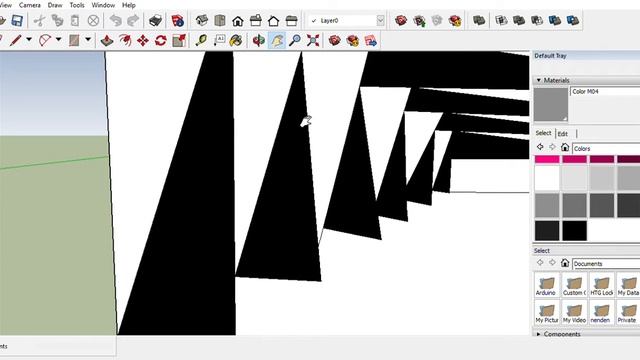Pick the bright pink color swatch

click(547, 159)
